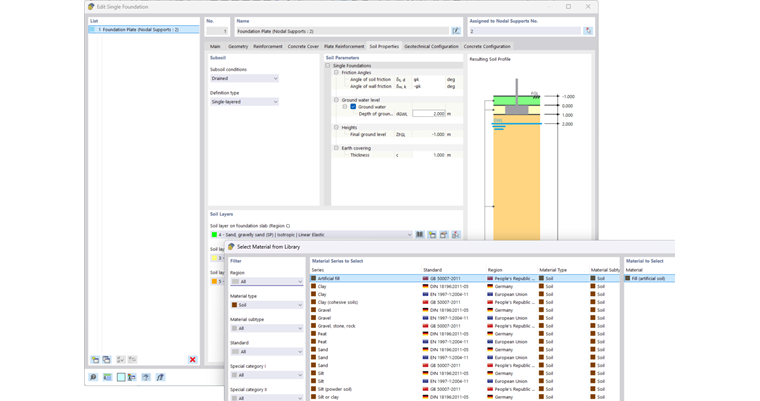Switch to the Reinforcement tab

point(268,47)
